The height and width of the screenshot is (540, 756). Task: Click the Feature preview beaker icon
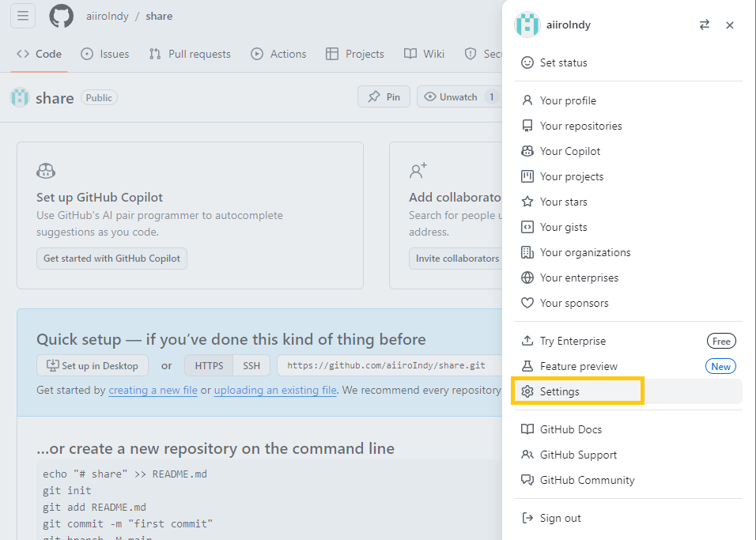coord(527,366)
